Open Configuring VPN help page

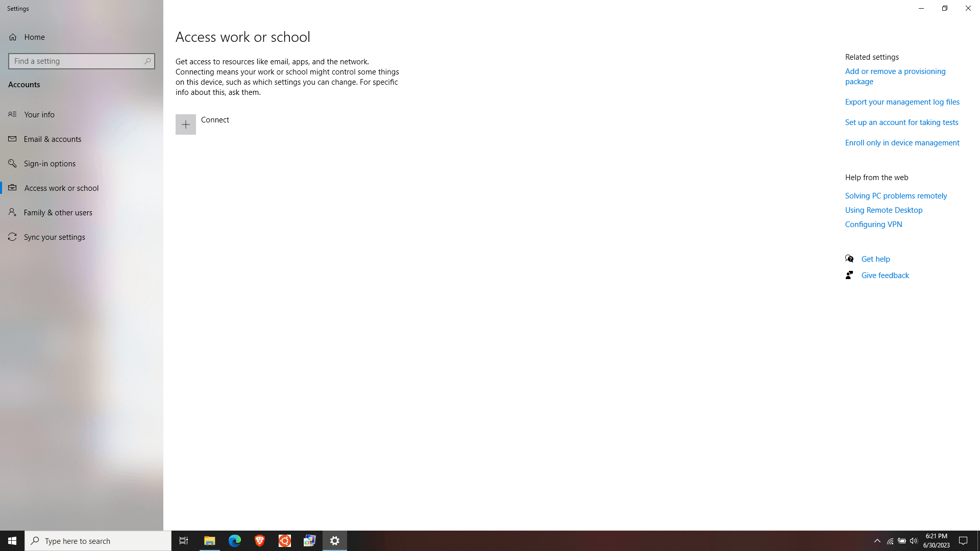pyautogui.click(x=874, y=224)
